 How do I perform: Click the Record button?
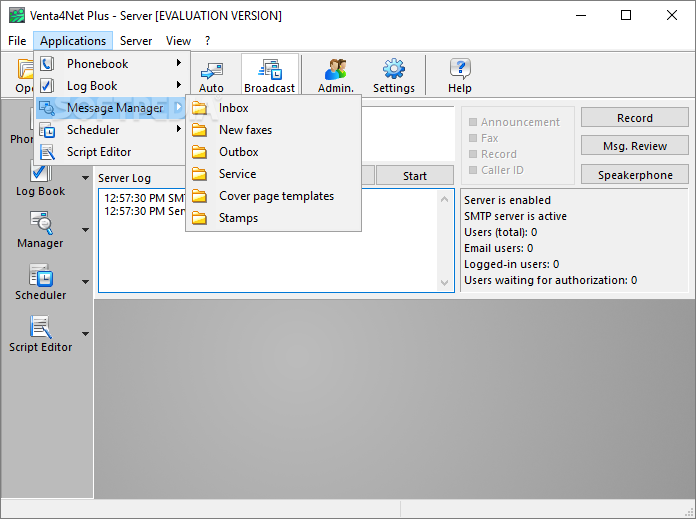click(x=635, y=118)
